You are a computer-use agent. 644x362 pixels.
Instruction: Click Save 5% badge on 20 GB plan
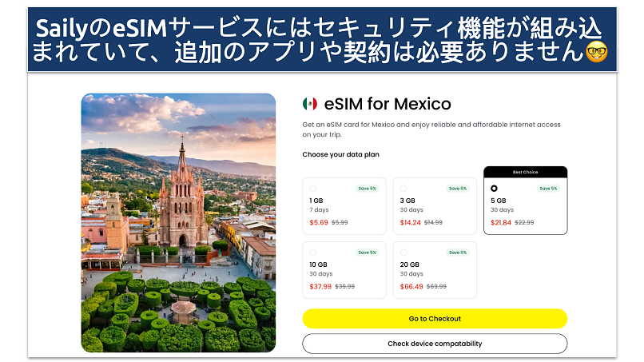click(x=458, y=253)
